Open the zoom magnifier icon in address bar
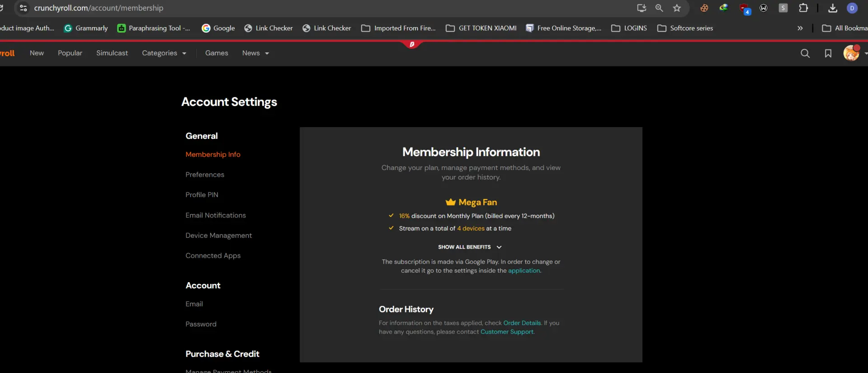868x373 pixels. 659,8
